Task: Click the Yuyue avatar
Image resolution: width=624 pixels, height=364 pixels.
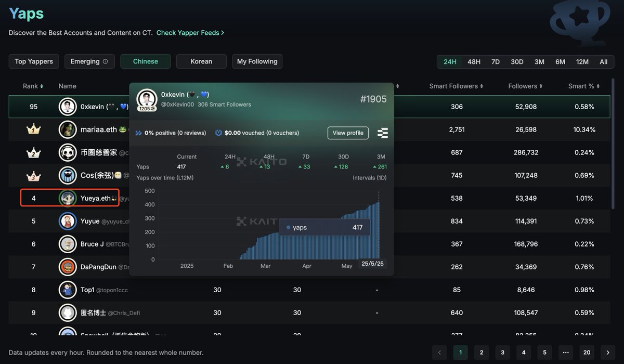Action: coord(68,221)
